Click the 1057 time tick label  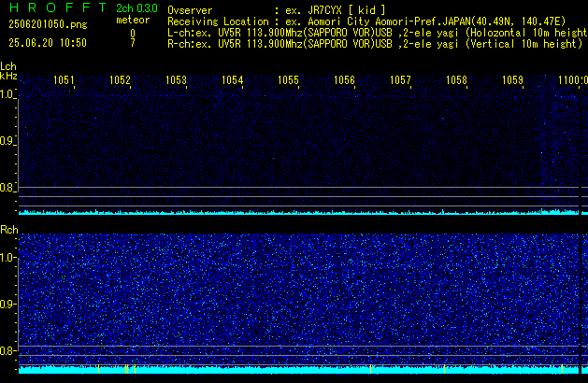(400, 80)
